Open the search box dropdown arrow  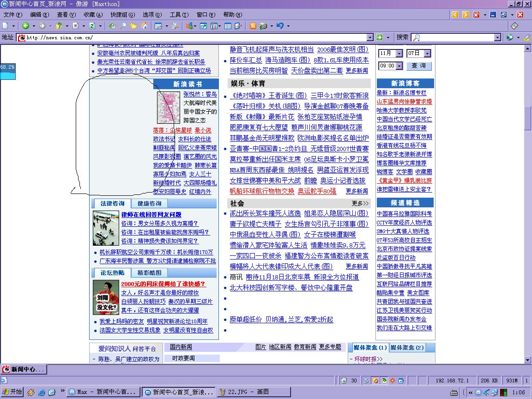pyautogui.click(x=497, y=37)
